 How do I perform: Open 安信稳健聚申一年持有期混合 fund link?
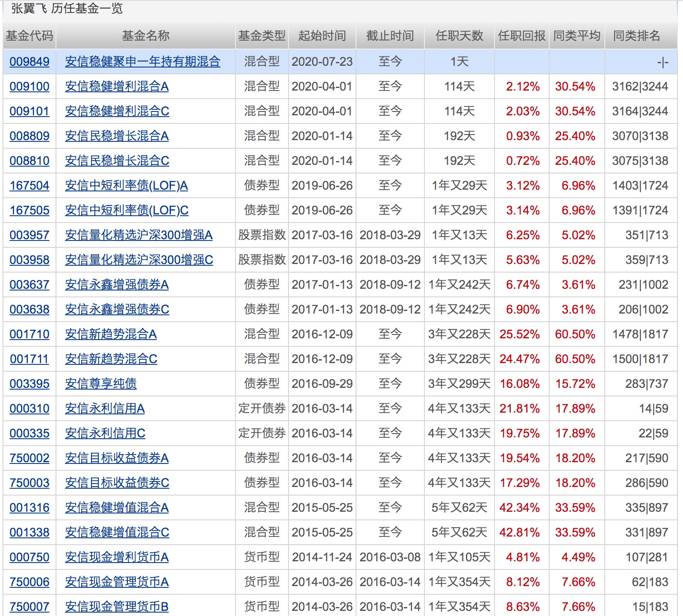pyautogui.click(x=143, y=62)
